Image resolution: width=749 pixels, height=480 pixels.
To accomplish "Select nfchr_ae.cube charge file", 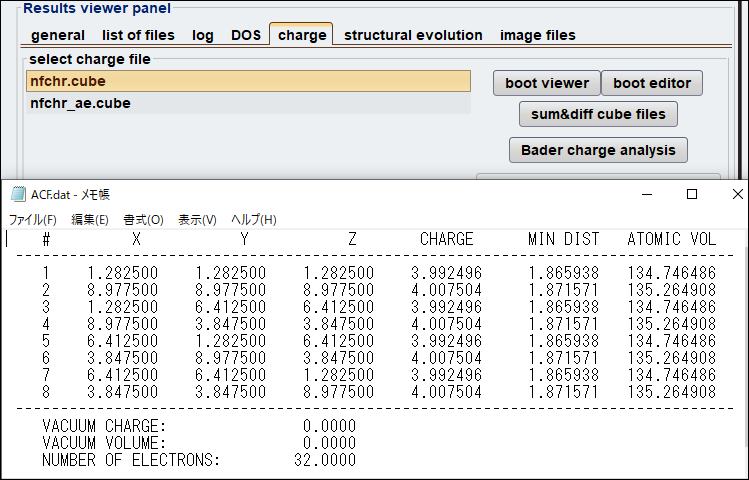I will coord(248,103).
